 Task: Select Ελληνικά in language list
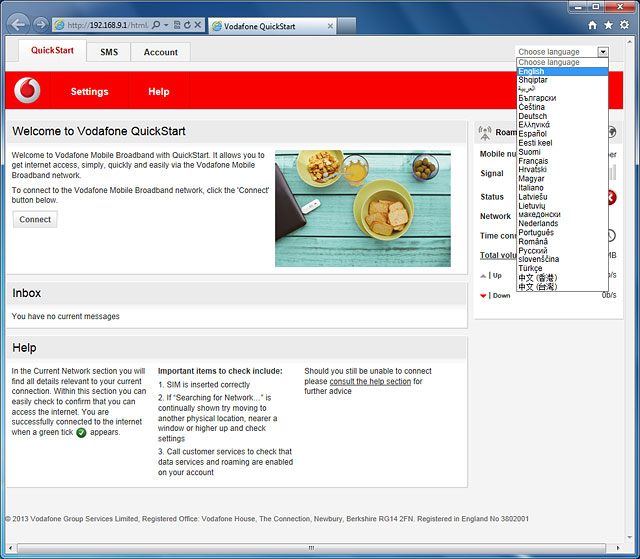point(562,125)
